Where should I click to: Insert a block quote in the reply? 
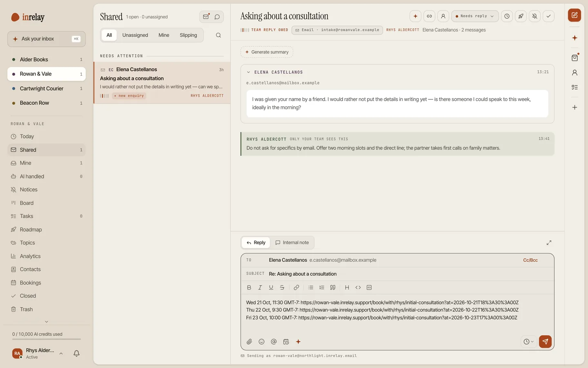pyautogui.click(x=333, y=287)
